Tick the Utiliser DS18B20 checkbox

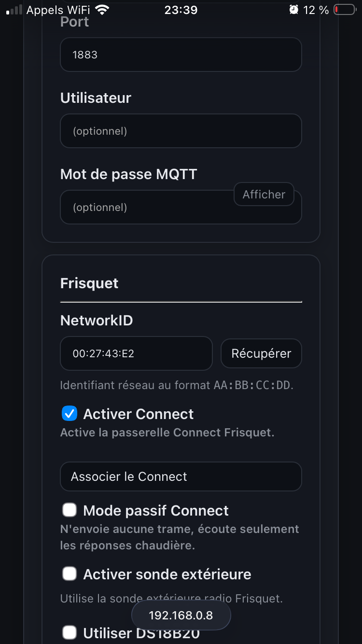[70, 632]
